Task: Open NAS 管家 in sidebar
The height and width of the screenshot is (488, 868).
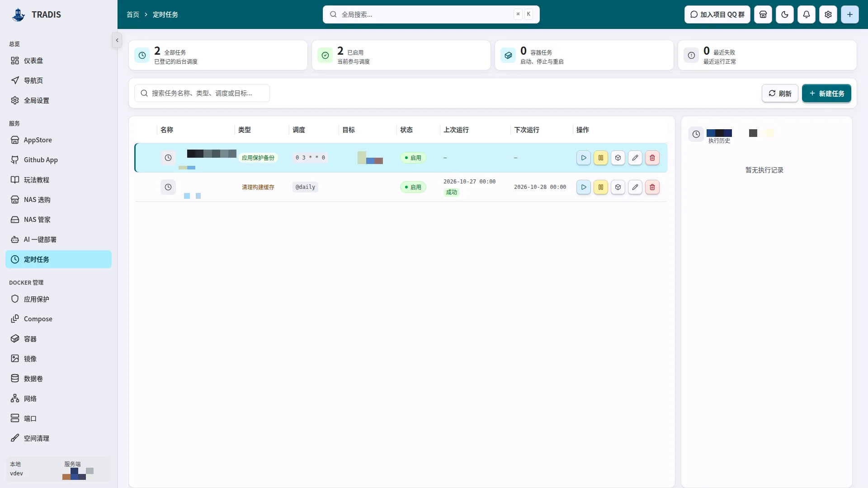Action: click(x=58, y=220)
